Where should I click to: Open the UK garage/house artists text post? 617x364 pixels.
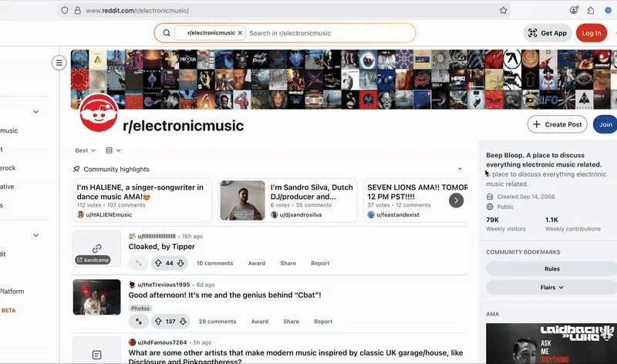click(295, 357)
